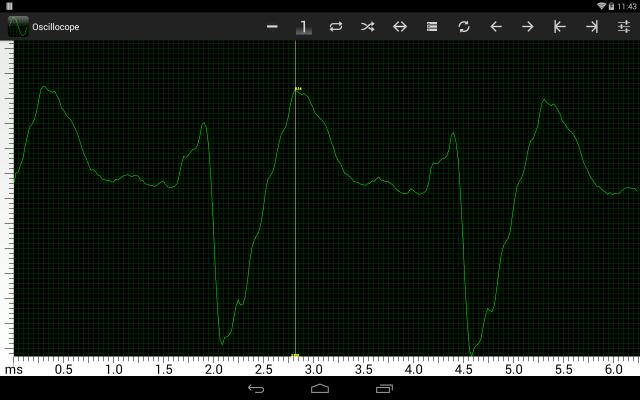Toggle the repeat loop icon
The image size is (640, 400).
336,27
